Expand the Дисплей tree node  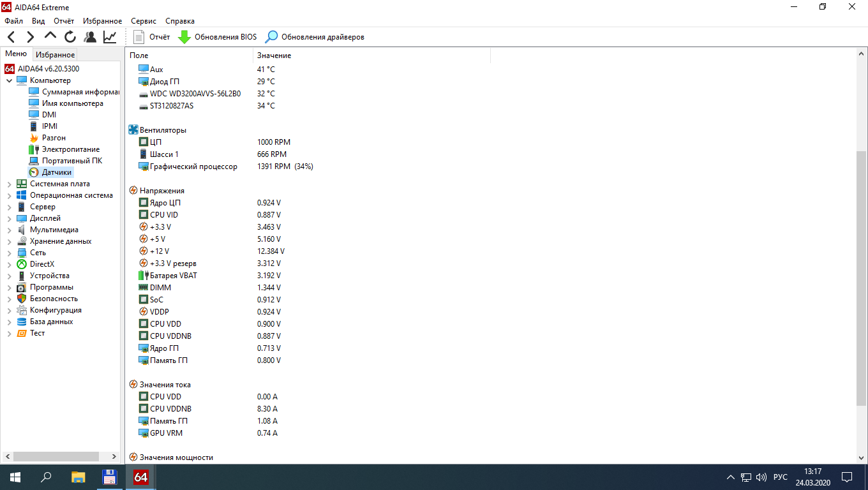click(9, 218)
